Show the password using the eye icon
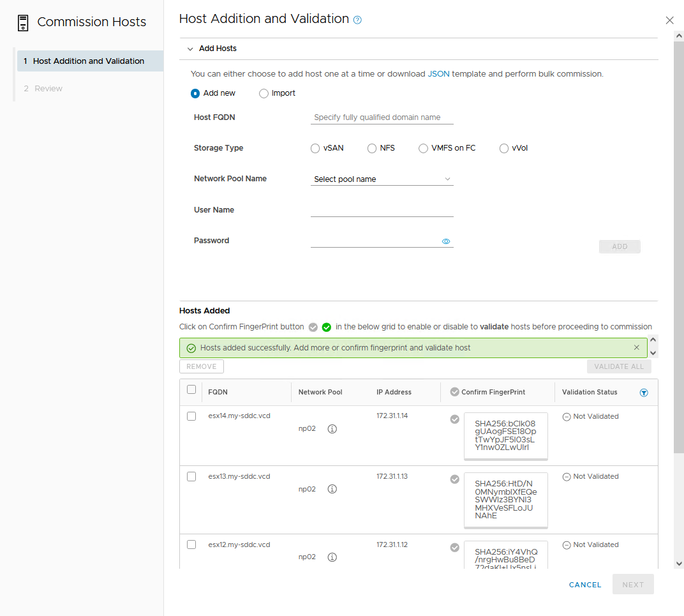684x616 pixels. [446, 241]
